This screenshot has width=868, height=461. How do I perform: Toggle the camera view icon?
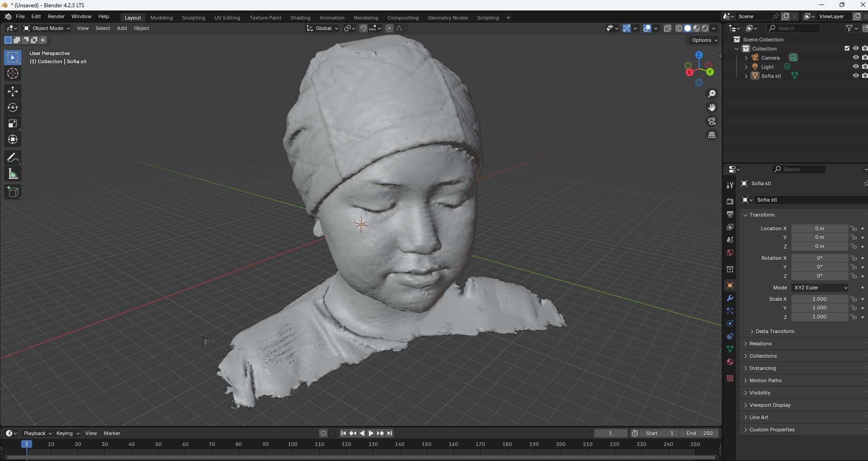point(712,121)
